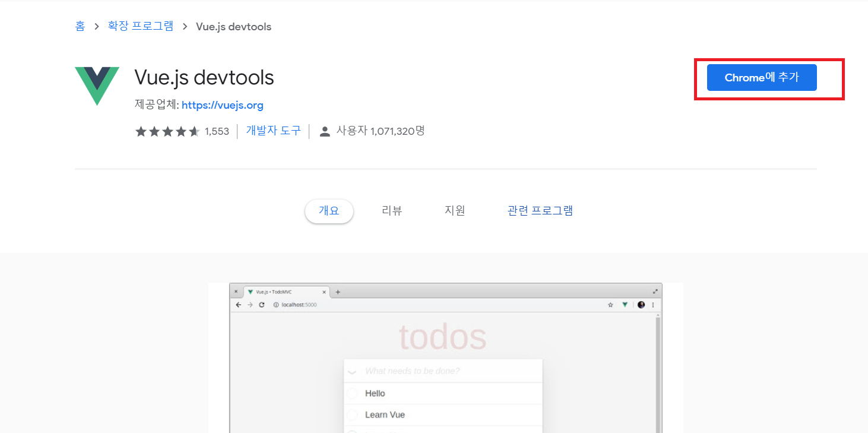This screenshot has width=868, height=433.
Task: Click the user count person icon
Action: (325, 131)
